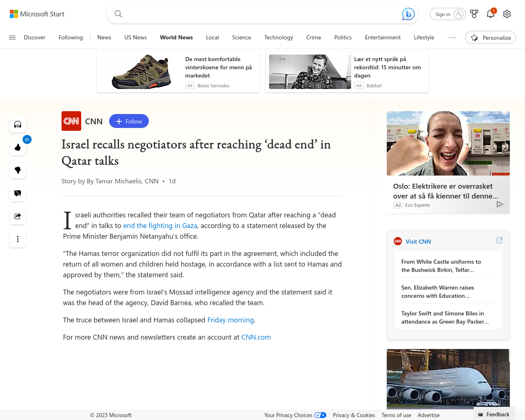Click the hiking shoe ad image
This screenshot has width=525, height=420.
tap(142, 72)
